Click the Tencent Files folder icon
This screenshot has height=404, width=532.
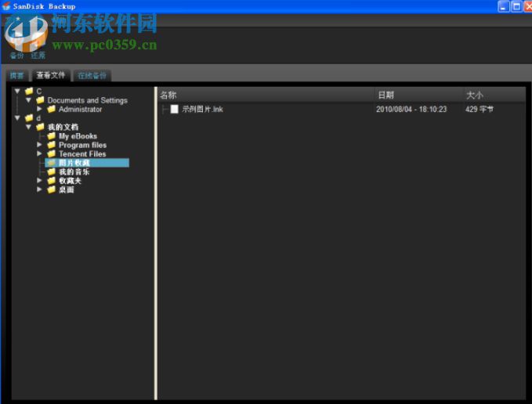pos(52,153)
